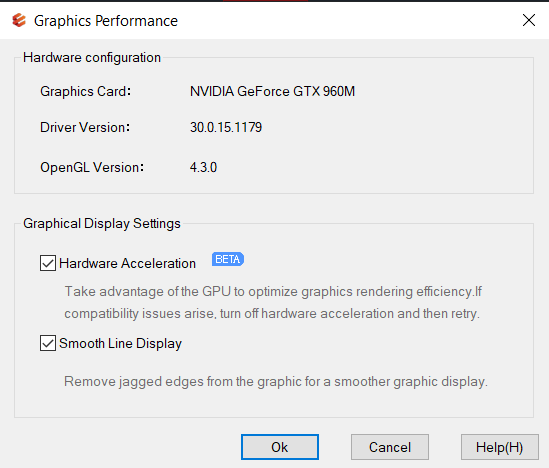The image size is (549, 468).
Task: Click the Cancel button
Action: point(390,447)
